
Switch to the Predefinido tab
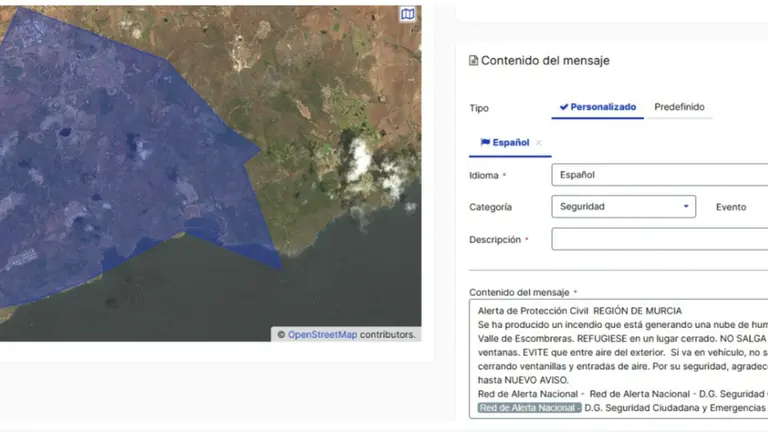click(679, 107)
